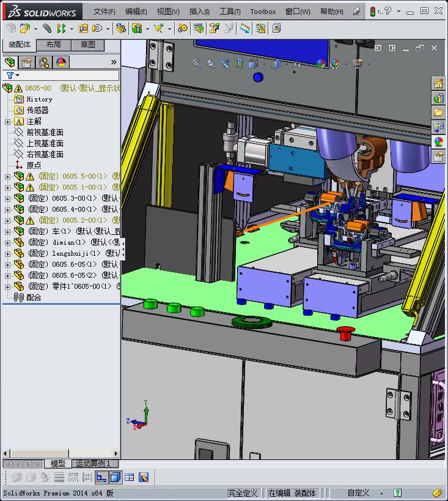Switch to the PropertyManager tab icon
This screenshot has height=501, width=448.
[27, 62]
